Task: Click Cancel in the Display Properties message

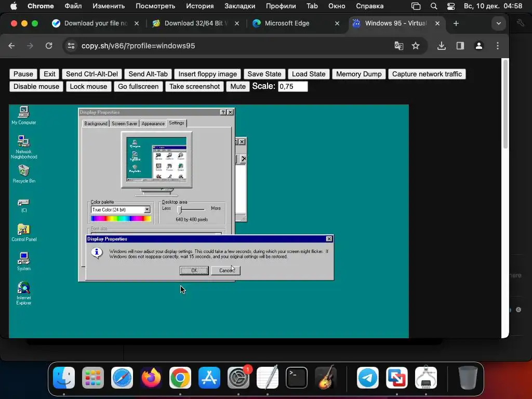Action: [x=225, y=270]
